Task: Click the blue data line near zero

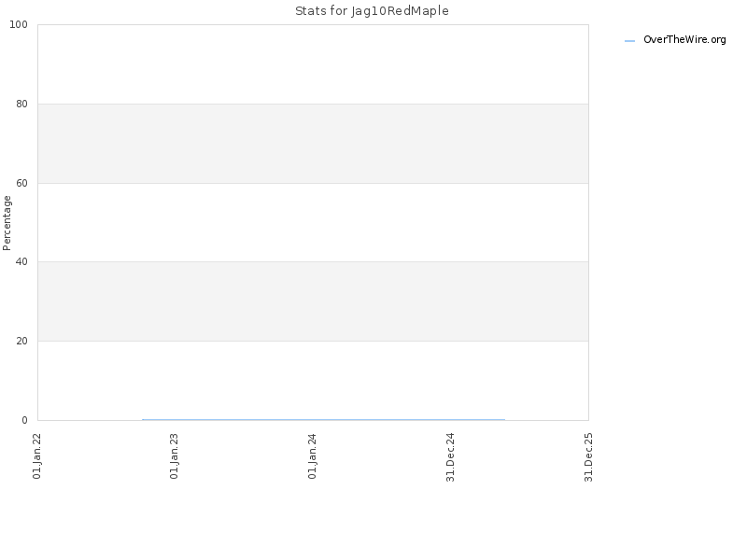Action: point(323,419)
